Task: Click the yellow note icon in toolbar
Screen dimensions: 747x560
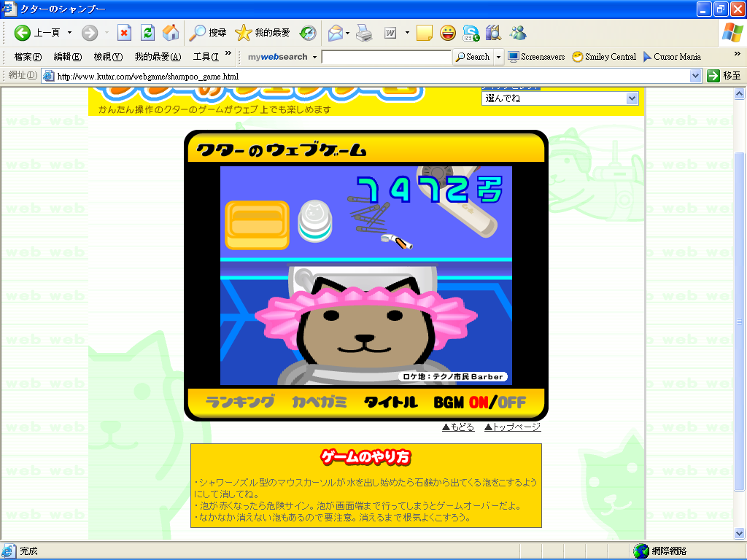Action: [424, 32]
